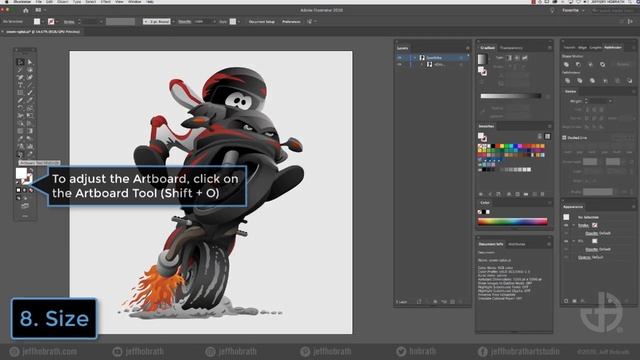
Task: Pick a color from the Color panel spectrum
Action: 512,221
